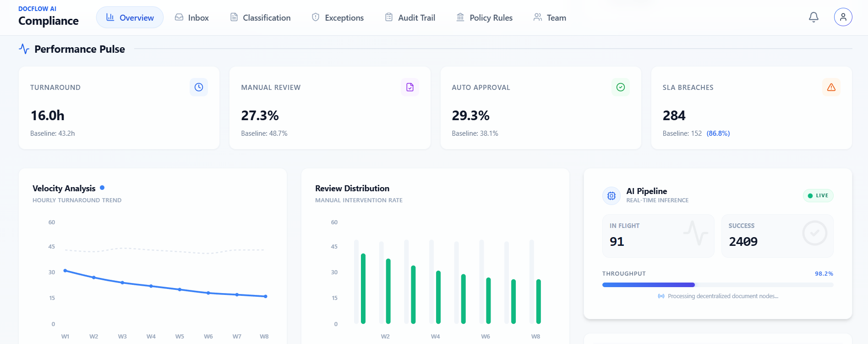The image size is (868, 344).
Task: Open the user profile avatar icon
Action: coord(843,17)
